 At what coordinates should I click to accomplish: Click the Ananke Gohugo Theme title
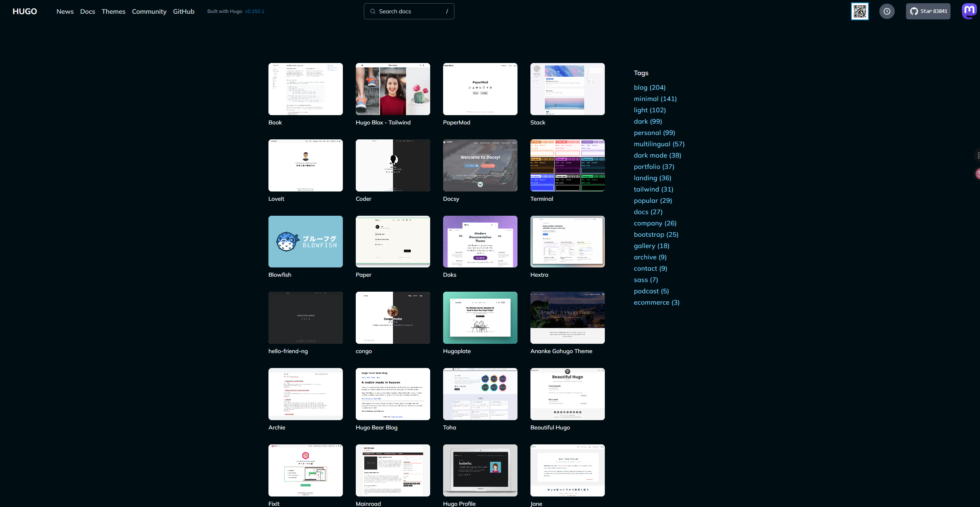pos(561,351)
